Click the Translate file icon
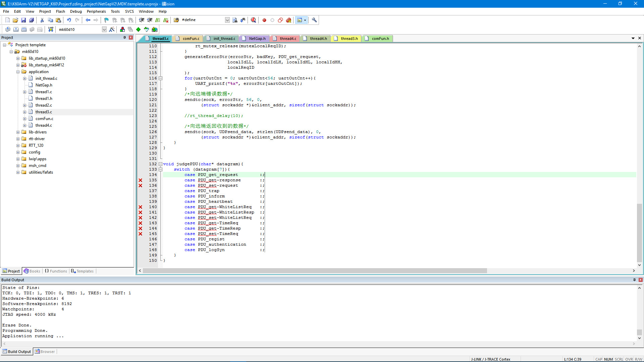Screen dimensions: 644x362 pyautogui.click(x=8, y=29)
